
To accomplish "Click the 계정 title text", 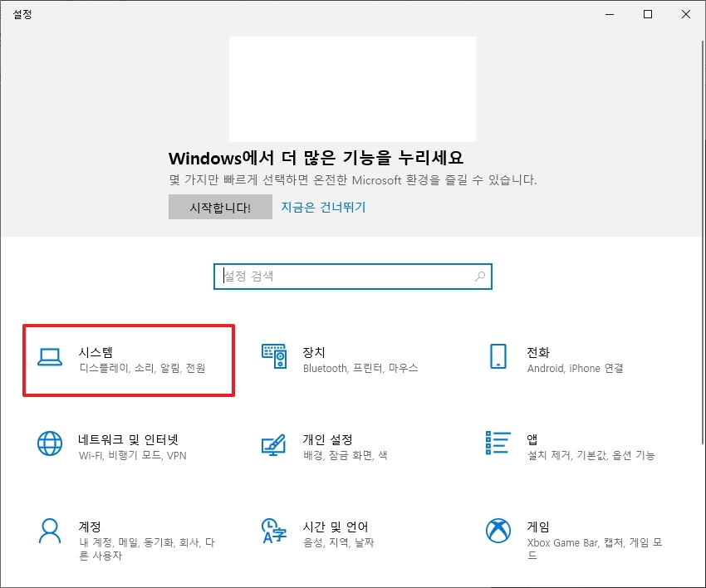I will [x=90, y=527].
